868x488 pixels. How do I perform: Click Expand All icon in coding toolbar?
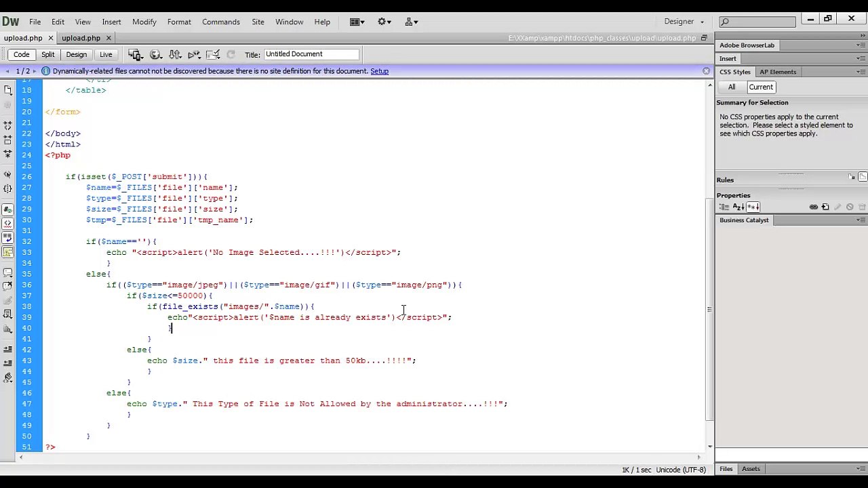pyautogui.click(x=8, y=154)
